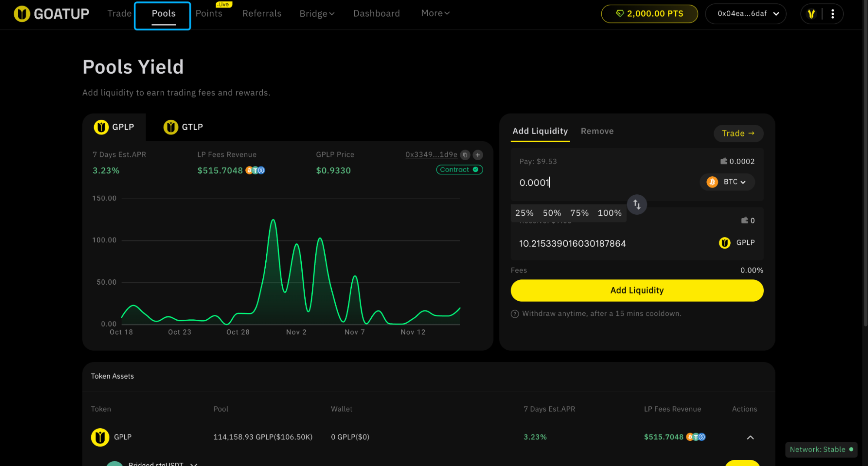Click the BTC coin icon in the pay field

712,182
